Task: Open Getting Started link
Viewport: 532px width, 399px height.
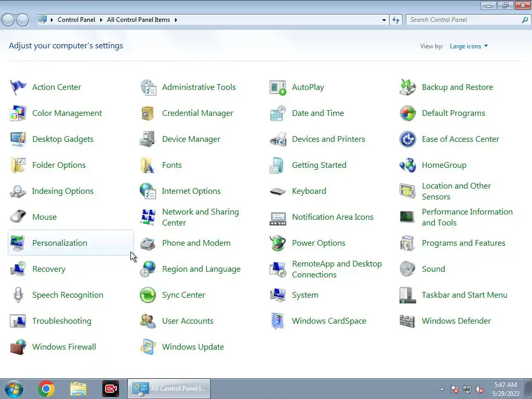Action: click(x=319, y=165)
